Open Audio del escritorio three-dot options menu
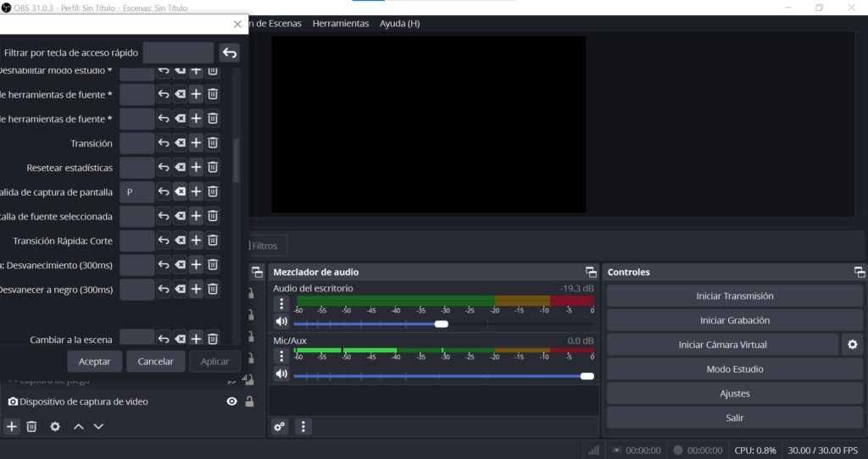The image size is (868, 459). point(282,303)
